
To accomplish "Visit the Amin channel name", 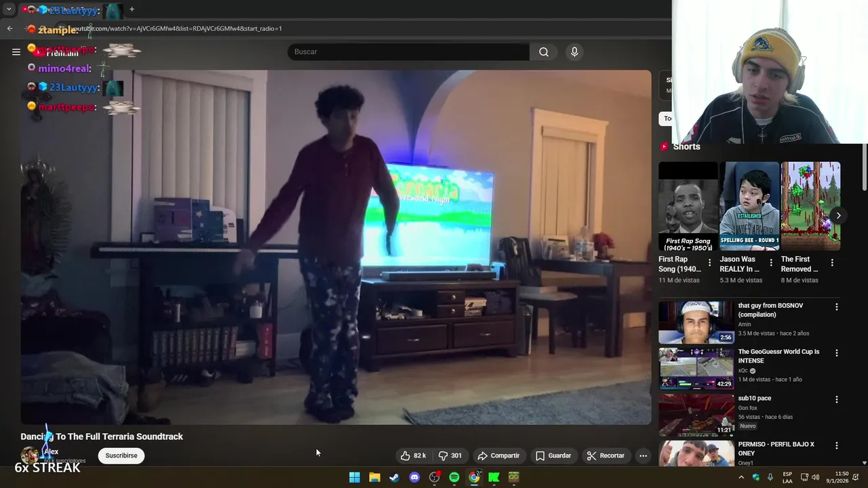I will (745, 325).
